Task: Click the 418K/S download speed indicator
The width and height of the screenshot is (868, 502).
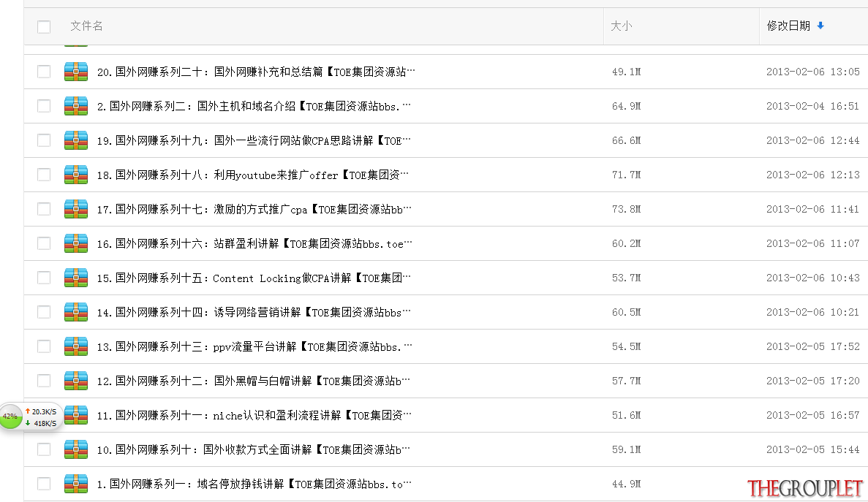Action: click(41, 423)
